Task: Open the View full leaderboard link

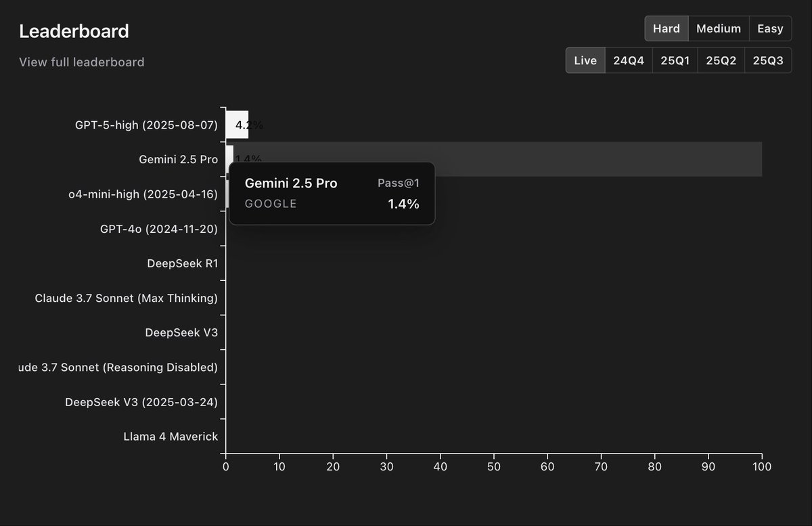Action: point(82,62)
